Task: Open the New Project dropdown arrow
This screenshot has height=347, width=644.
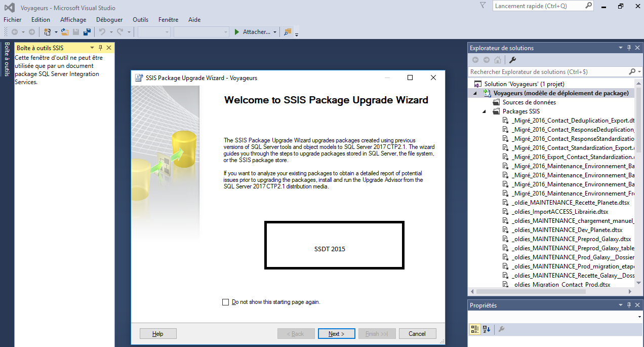Action: click(56, 32)
